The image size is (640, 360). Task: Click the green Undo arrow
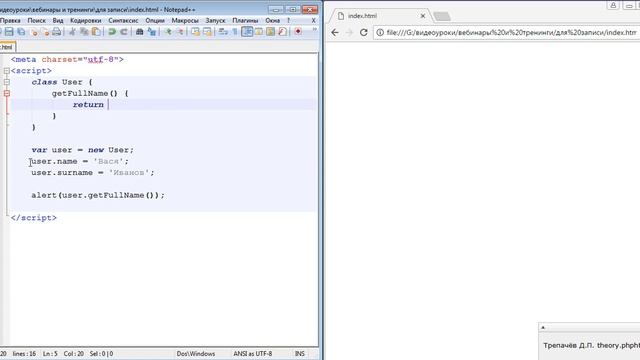pos(112,31)
